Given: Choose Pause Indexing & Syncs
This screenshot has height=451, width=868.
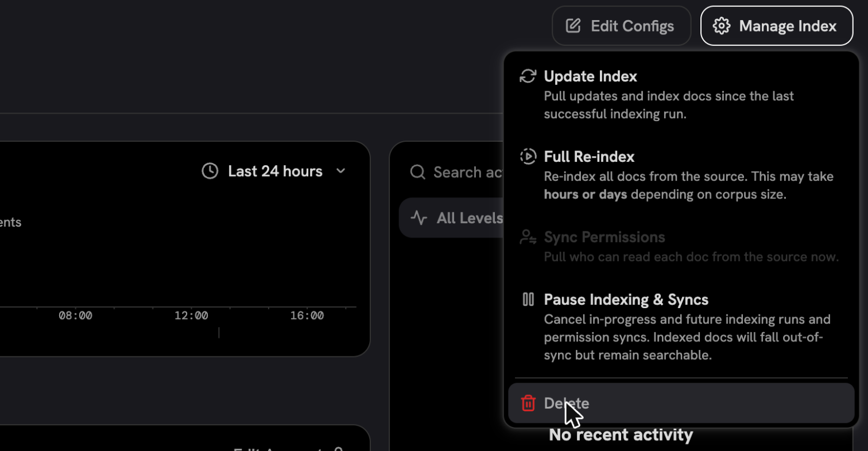Looking at the screenshot, I should click(681, 327).
